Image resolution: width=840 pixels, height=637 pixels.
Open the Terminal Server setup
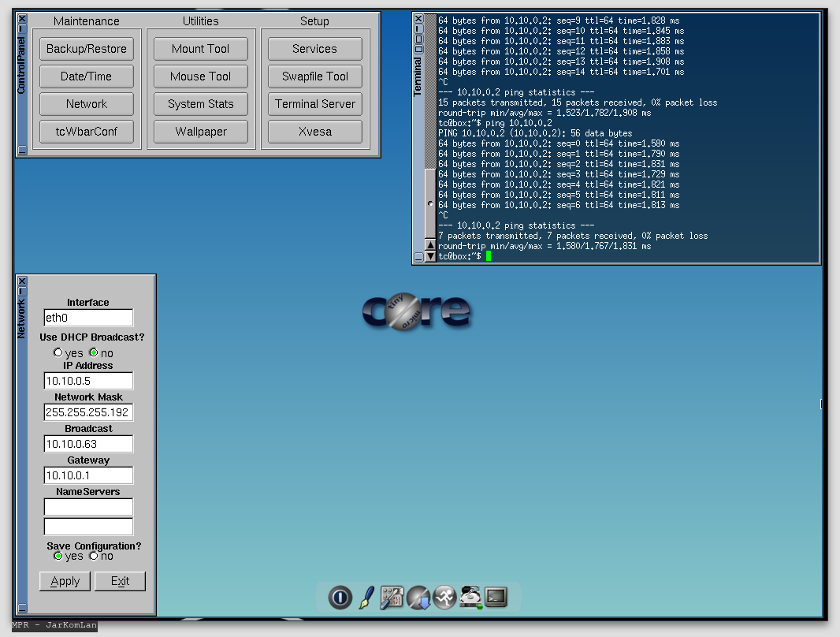click(x=315, y=104)
